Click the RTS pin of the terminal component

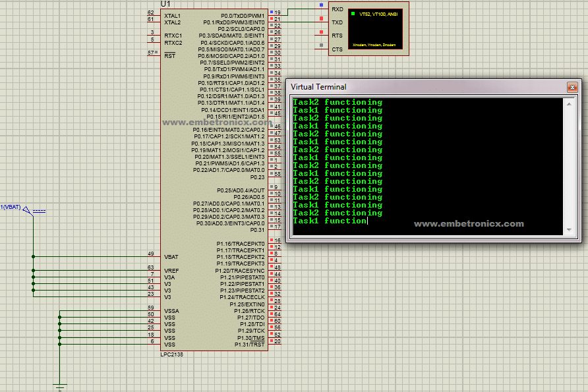click(337, 34)
